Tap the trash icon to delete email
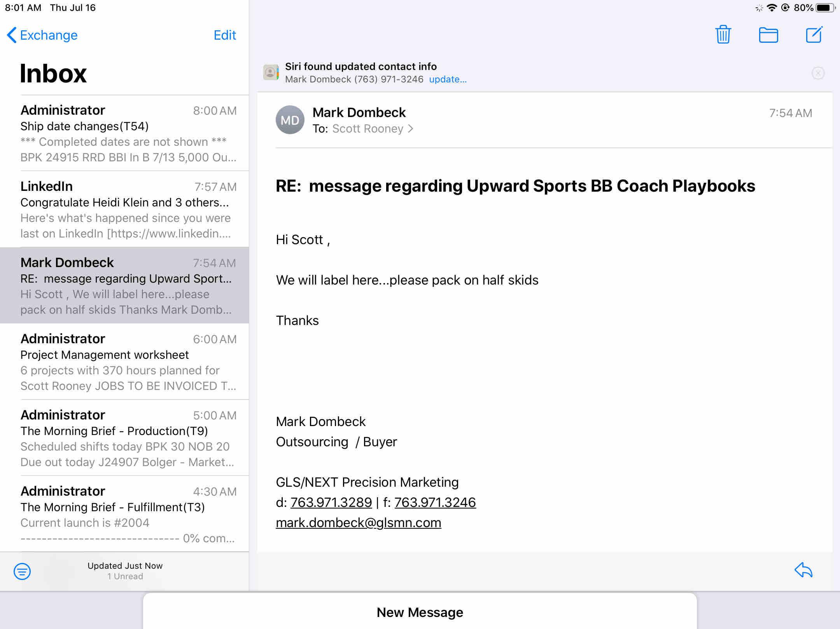The height and width of the screenshot is (629, 840). tap(723, 35)
